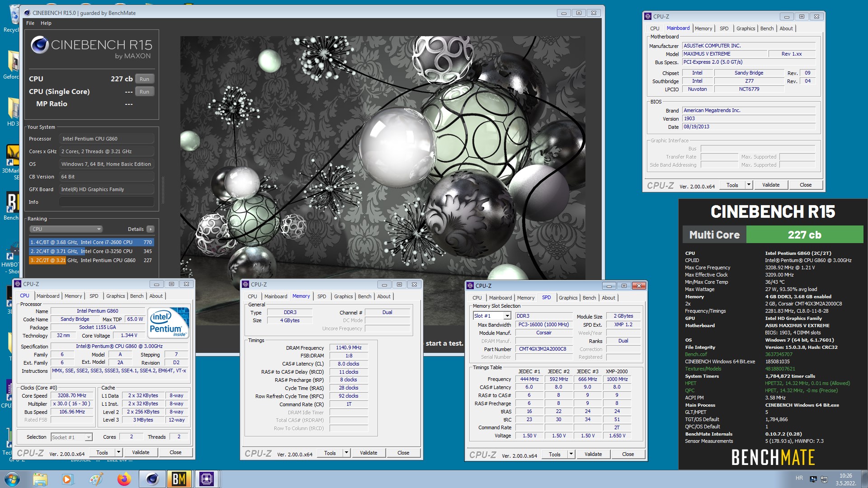This screenshot has height=488, width=868.
Task: Click the Core Speed value 3208.70 MHz
Action: (x=72, y=395)
